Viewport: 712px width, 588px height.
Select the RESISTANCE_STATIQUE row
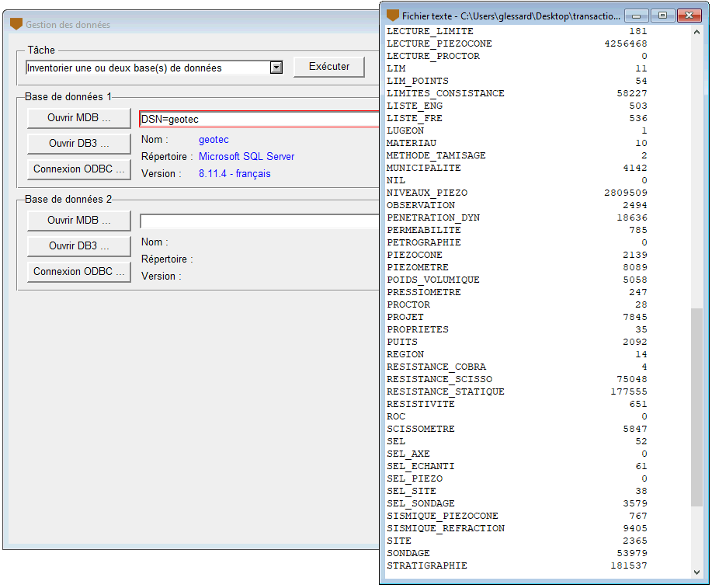pyautogui.click(x=517, y=391)
